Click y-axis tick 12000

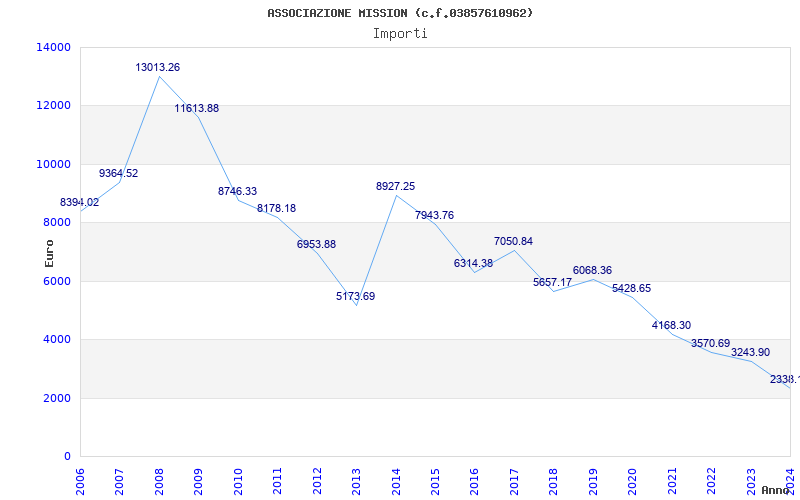click(x=54, y=106)
